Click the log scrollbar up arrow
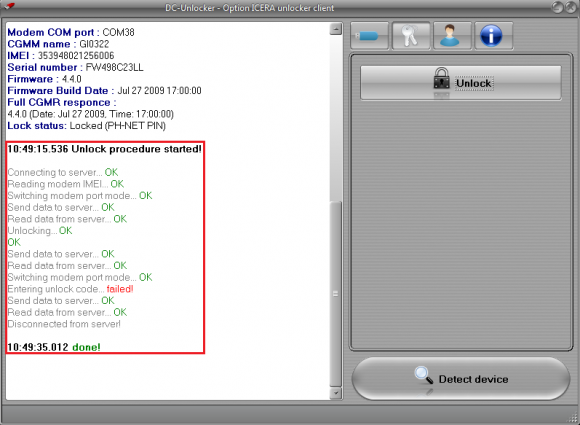The width and height of the screenshot is (580, 425). click(335, 29)
